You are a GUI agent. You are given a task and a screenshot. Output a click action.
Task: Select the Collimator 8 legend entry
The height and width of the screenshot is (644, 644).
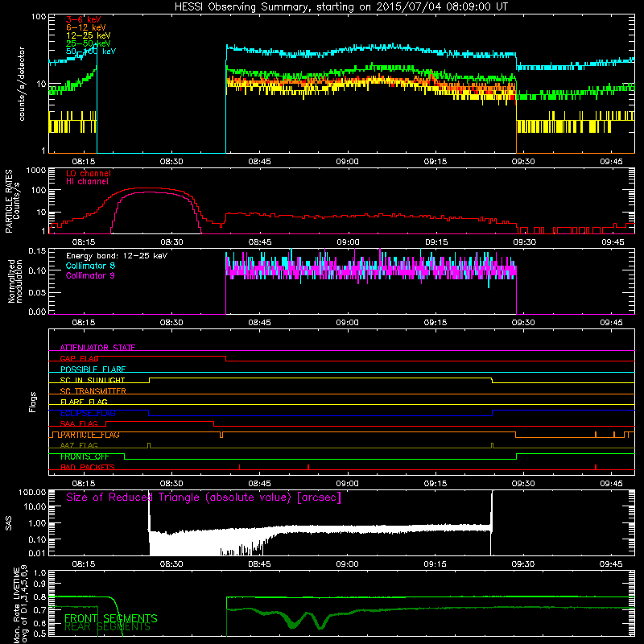pyautogui.click(x=90, y=266)
